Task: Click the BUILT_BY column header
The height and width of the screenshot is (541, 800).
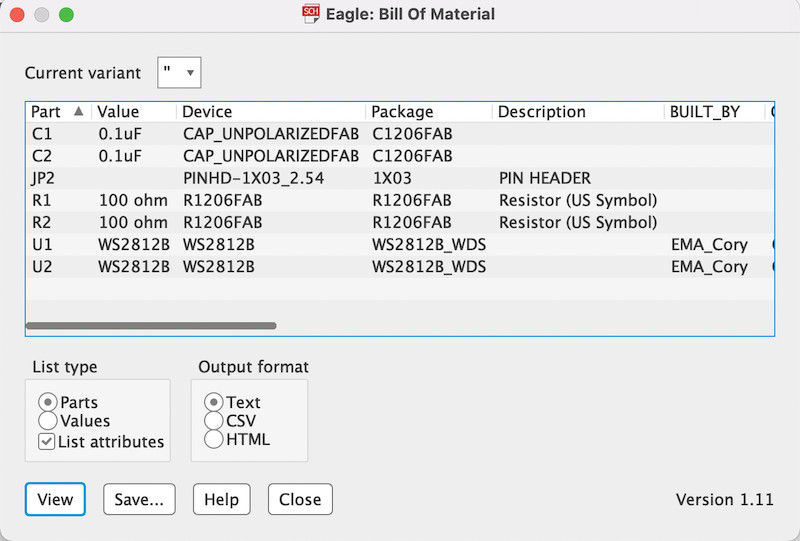Action: pyautogui.click(x=714, y=111)
